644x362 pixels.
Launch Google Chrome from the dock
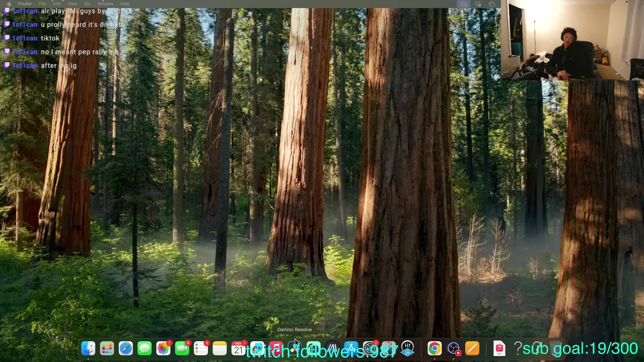point(434,348)
